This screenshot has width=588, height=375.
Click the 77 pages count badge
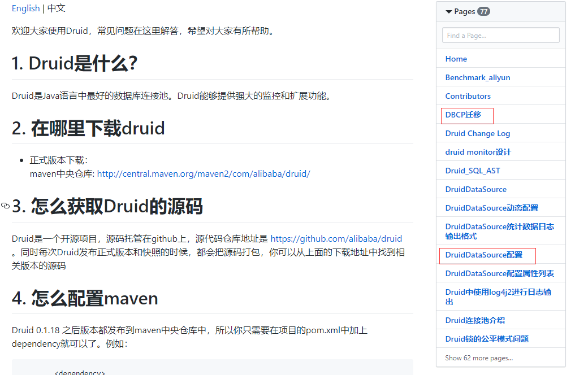coord(483,12)
